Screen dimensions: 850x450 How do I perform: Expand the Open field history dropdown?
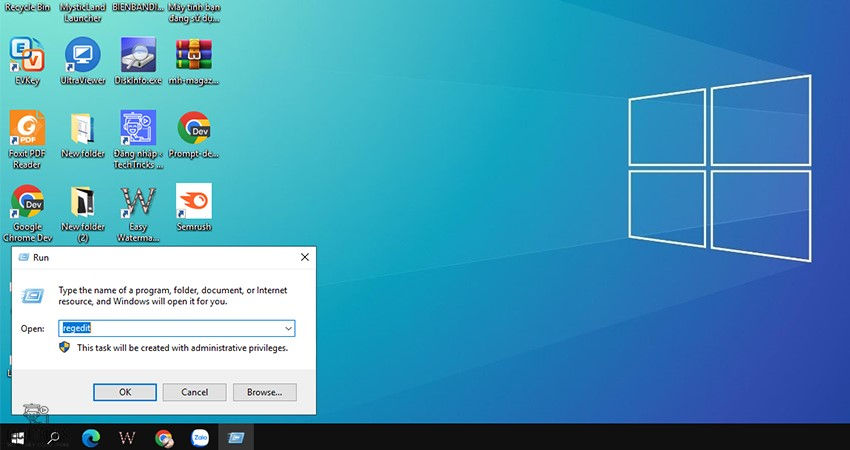click(288, 329)
